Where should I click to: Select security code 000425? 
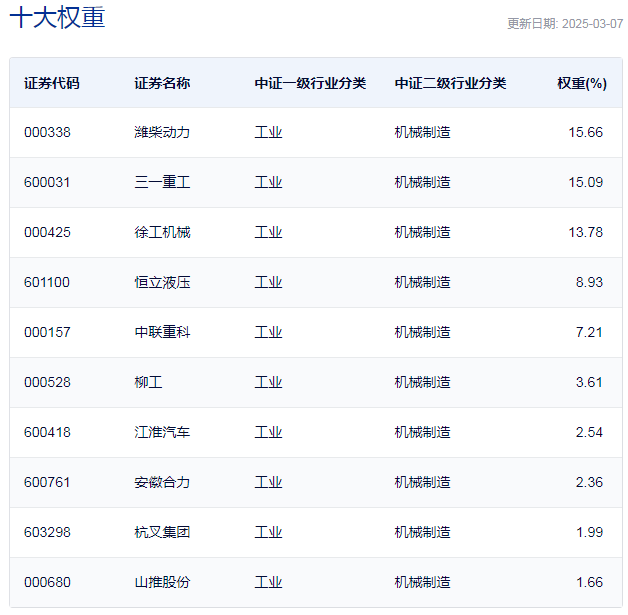coord(47,233)
